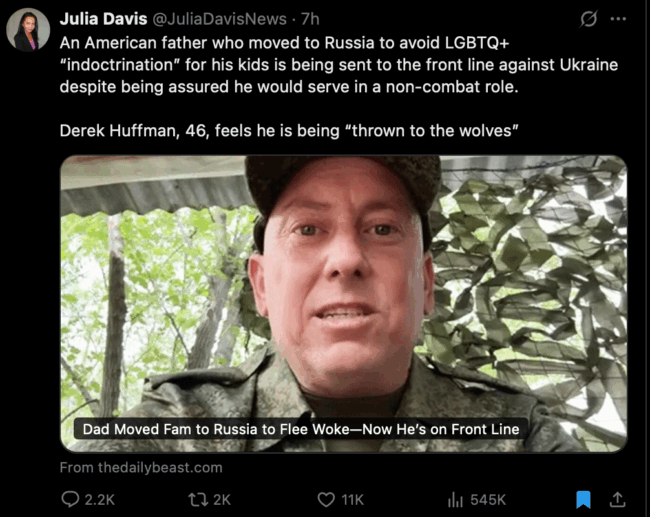650x517 pixels.
Task: Open the article preview image
Action: click(x=344, y=303)
